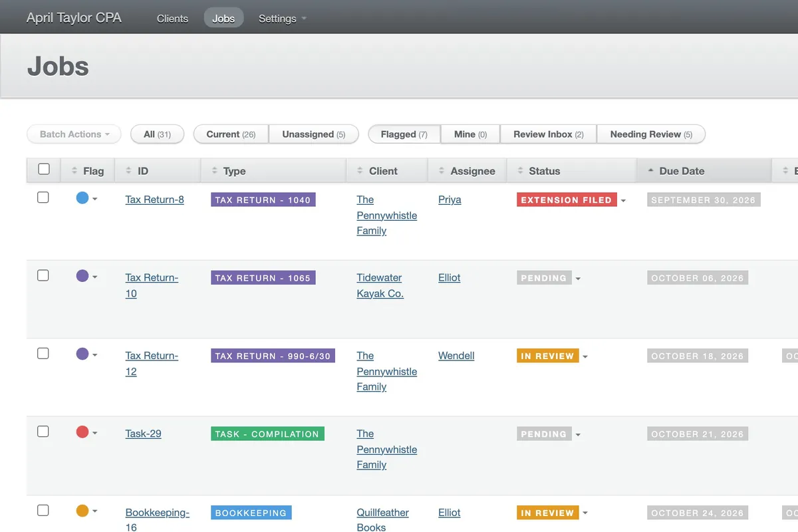This screenshot has width=798, height=532.
Task: Sort by the Client column sort icon
Action: click(x=360, y=171)
